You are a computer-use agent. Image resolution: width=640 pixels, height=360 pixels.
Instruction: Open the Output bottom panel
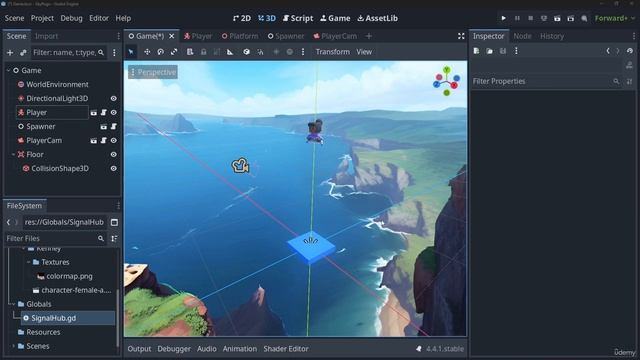click(139, 349)
